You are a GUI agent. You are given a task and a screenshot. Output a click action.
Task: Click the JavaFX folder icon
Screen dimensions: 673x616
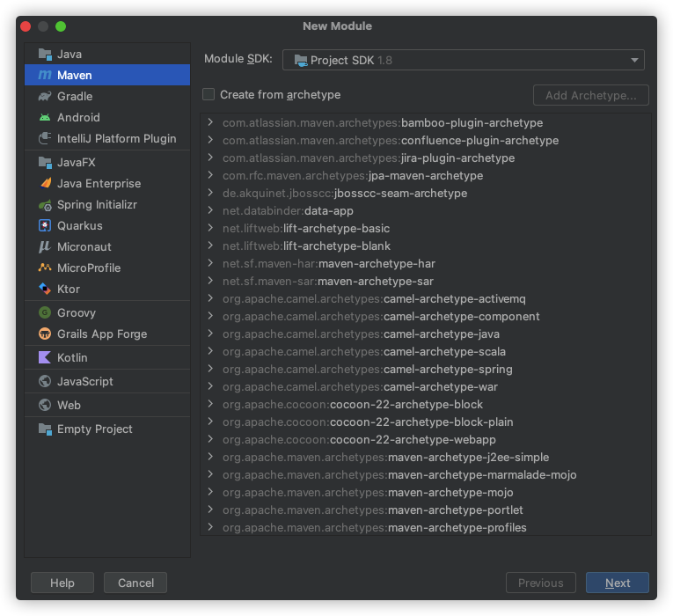point(45,162)
